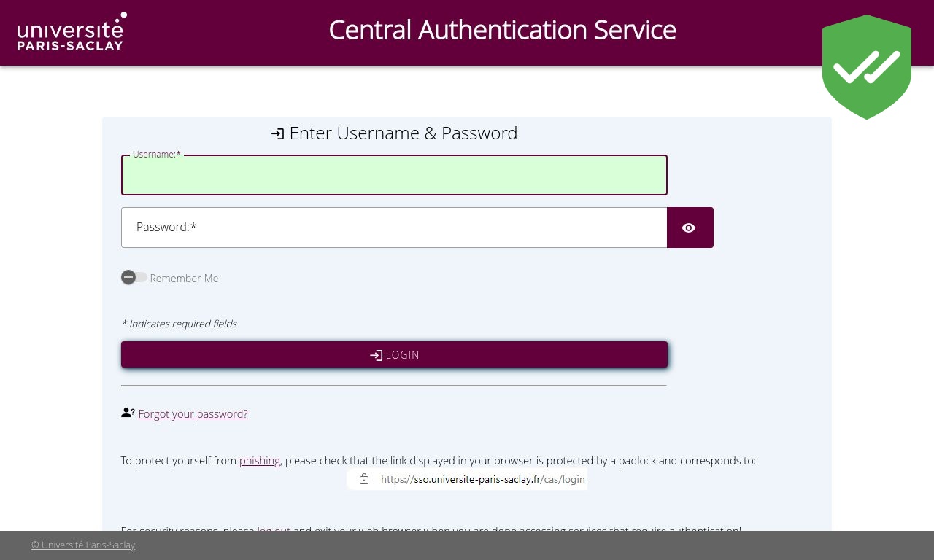The width and height of the screenshot is (934, 560).
Task: Click the padlock icon in the example URL
Action: point(364,479)
